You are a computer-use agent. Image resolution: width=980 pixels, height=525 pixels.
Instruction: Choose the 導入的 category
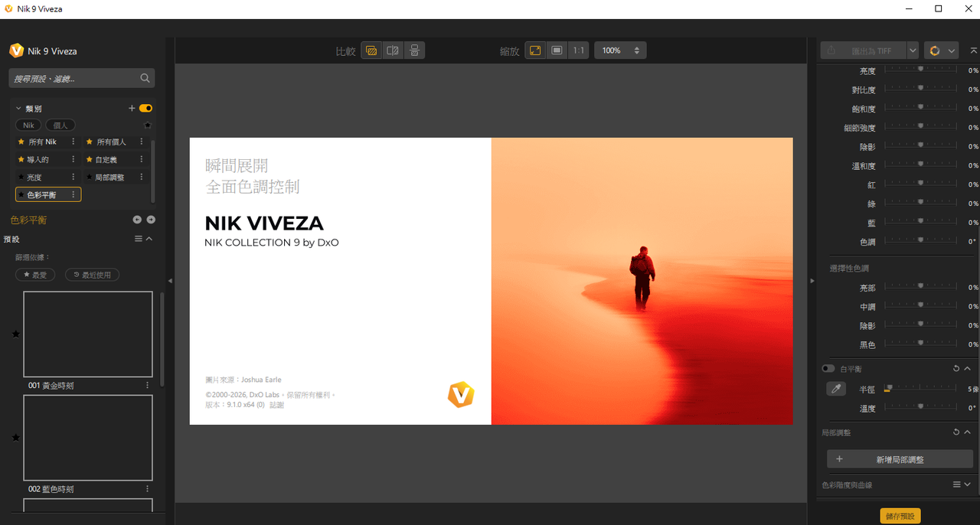[38, 159]
